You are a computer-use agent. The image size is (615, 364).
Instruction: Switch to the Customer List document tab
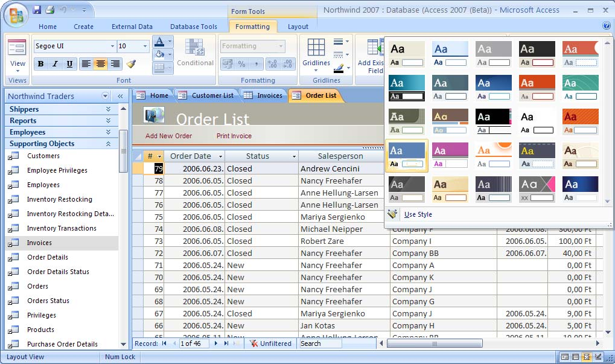(206, 95)
